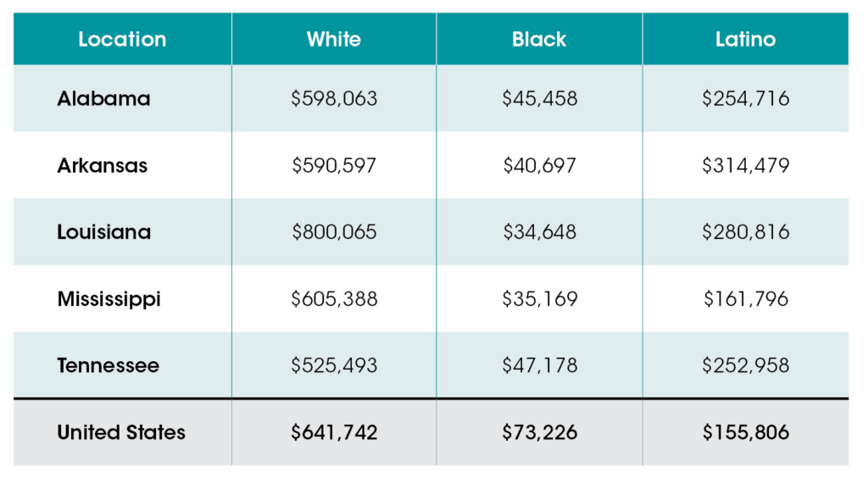Click Tennessee's Black value $47,178
Viewport: 868px width, 478px height.
tap(539, 365)
